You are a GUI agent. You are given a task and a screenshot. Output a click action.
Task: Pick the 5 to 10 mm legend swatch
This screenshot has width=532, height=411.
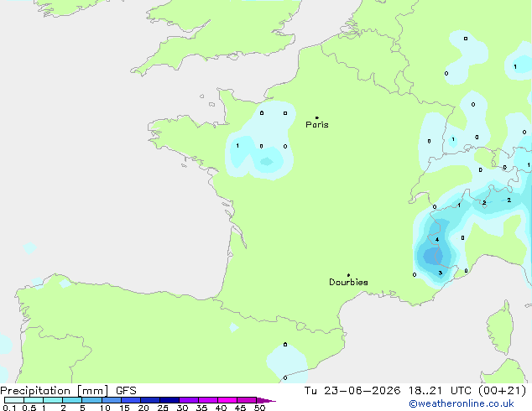point(91,400)
